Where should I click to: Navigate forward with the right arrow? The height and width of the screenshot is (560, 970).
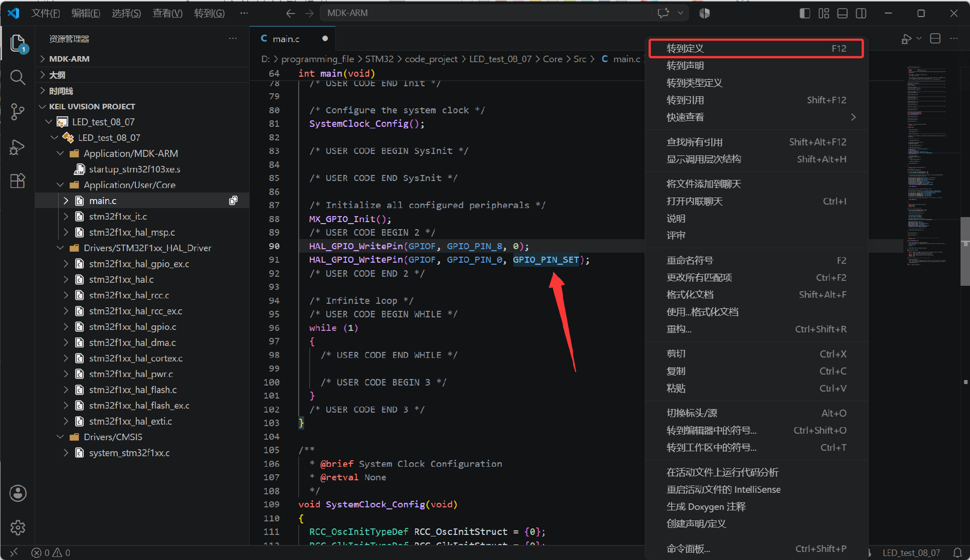[309, 13]
